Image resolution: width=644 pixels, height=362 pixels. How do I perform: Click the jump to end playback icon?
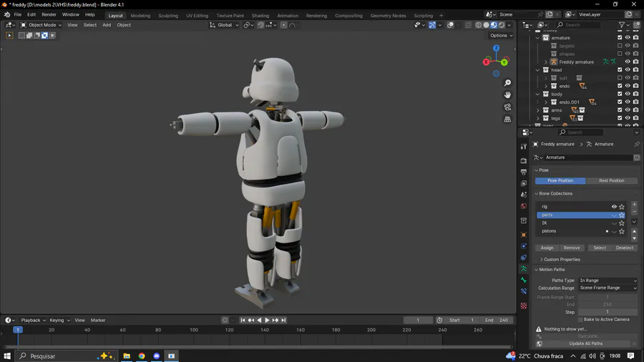284,321
